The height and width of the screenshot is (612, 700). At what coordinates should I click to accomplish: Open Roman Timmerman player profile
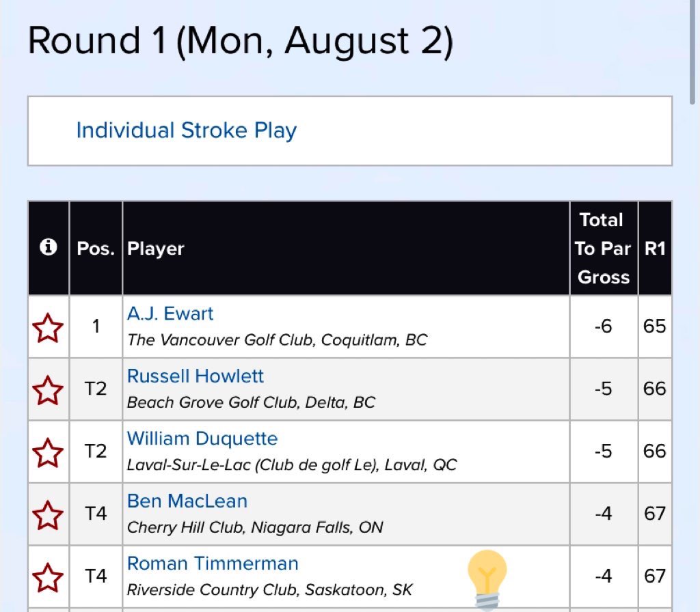point(213,564)
